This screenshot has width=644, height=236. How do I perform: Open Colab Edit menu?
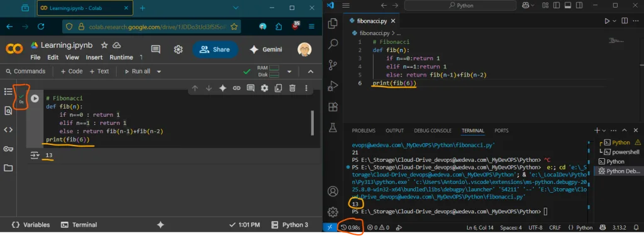coord(53,57)
